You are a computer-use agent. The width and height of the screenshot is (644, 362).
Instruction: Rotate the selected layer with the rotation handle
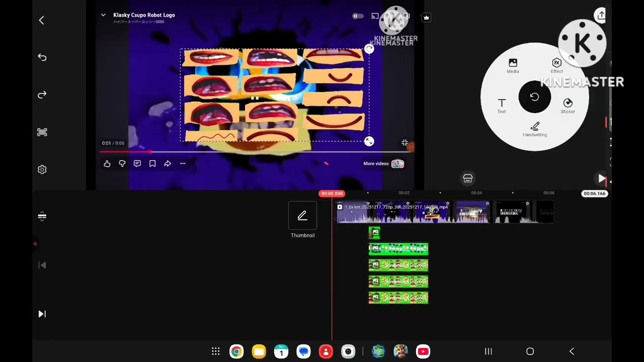click(x=369, y=49)
